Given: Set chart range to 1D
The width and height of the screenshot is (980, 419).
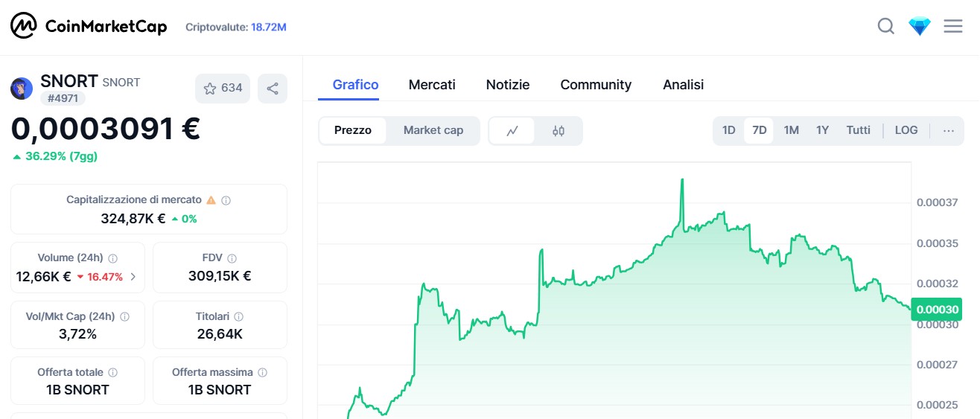Looking at the screenshot, I should click(729, 130).
